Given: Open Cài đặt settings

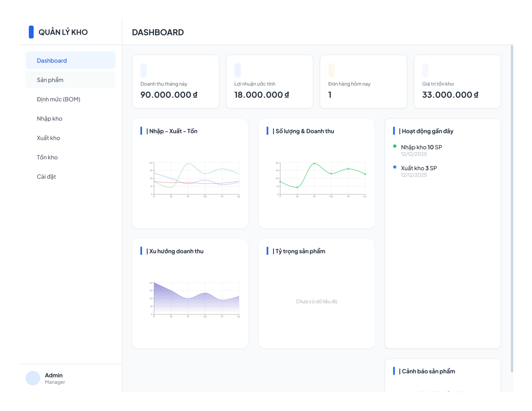Looking at the screenshot, I should (x=70, y=177).
